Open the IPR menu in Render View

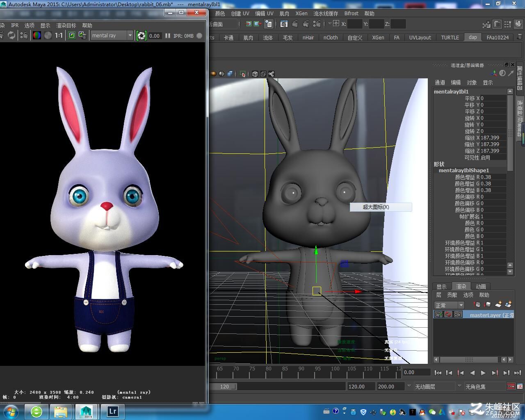(x=15, y=25)
